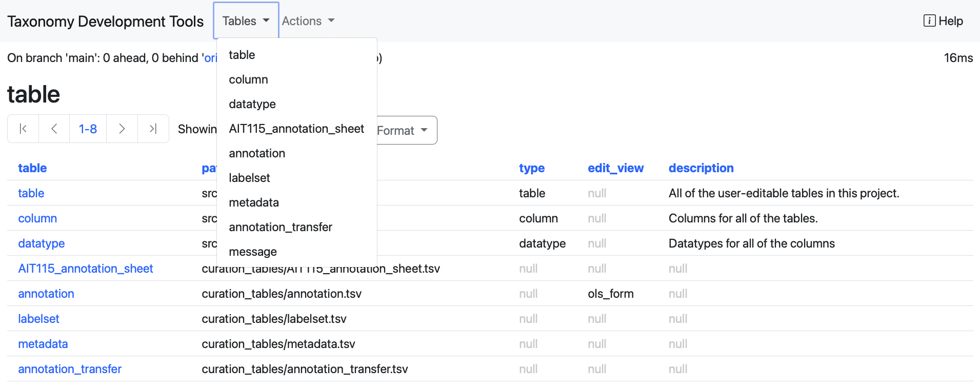Sort by the edit_view column header
Screen dimensions: 980x389
pos(615,168)
